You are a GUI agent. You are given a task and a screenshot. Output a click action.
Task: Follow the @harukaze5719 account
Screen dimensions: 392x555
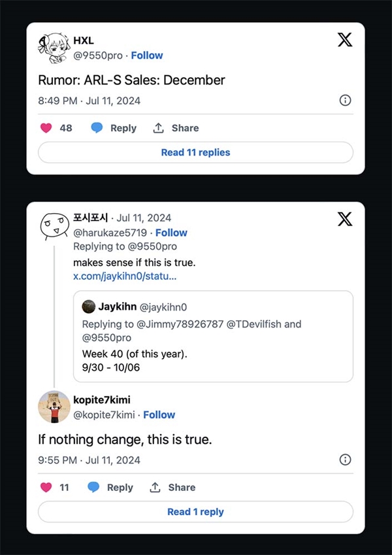[171, 233]
